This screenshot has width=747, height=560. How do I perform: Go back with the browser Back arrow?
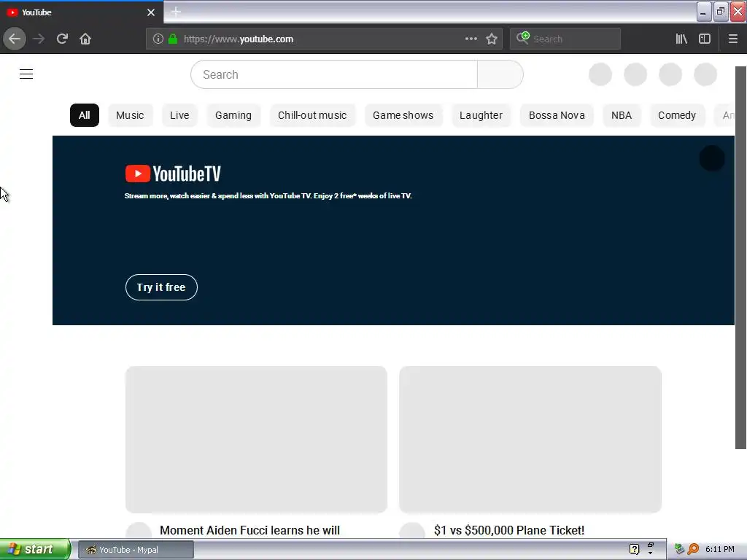coord(15,39)
